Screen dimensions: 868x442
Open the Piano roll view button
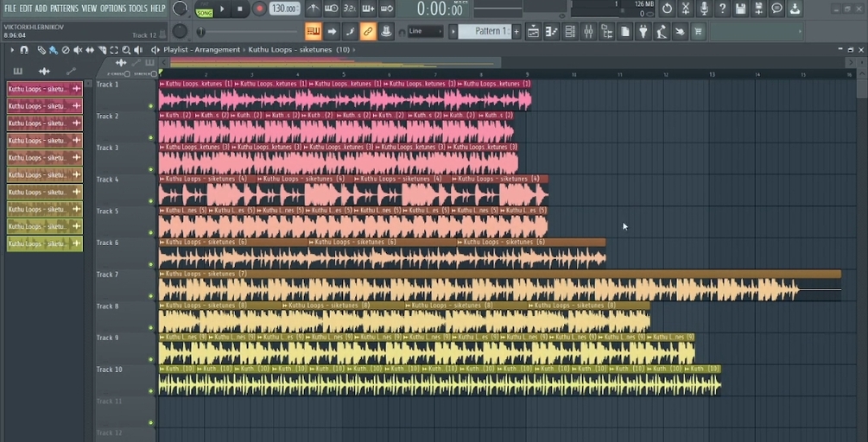point(551,32)
